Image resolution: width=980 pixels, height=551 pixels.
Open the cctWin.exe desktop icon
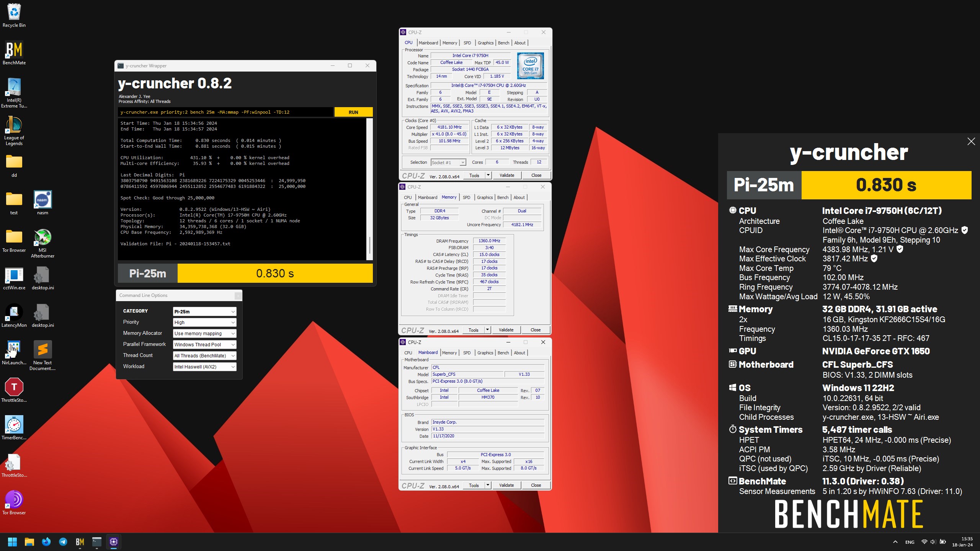click(14, 278)
